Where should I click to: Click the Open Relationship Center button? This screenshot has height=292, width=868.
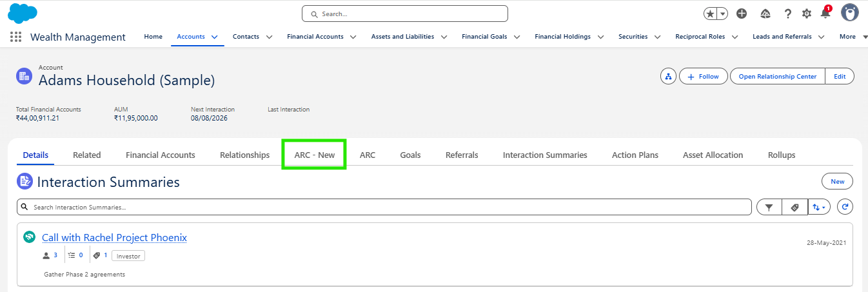click(777, 77)
